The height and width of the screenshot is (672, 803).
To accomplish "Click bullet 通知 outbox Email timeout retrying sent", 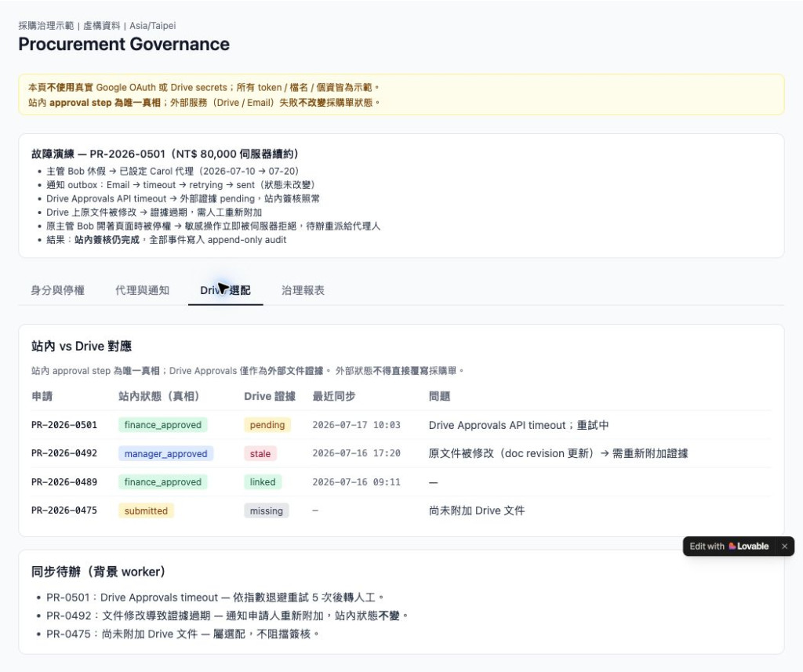I will tap(180, 185).
